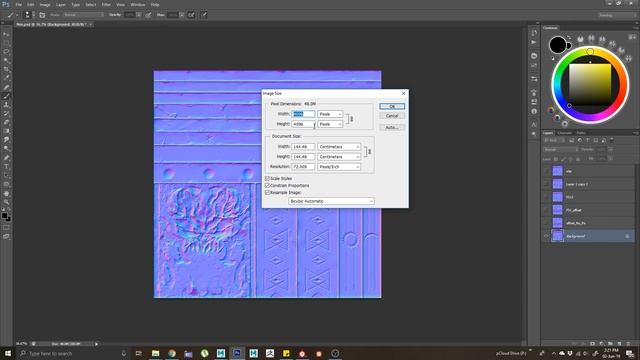640x360 pixels.
Task: Select the Hand tool
Action: coord(6,193)
